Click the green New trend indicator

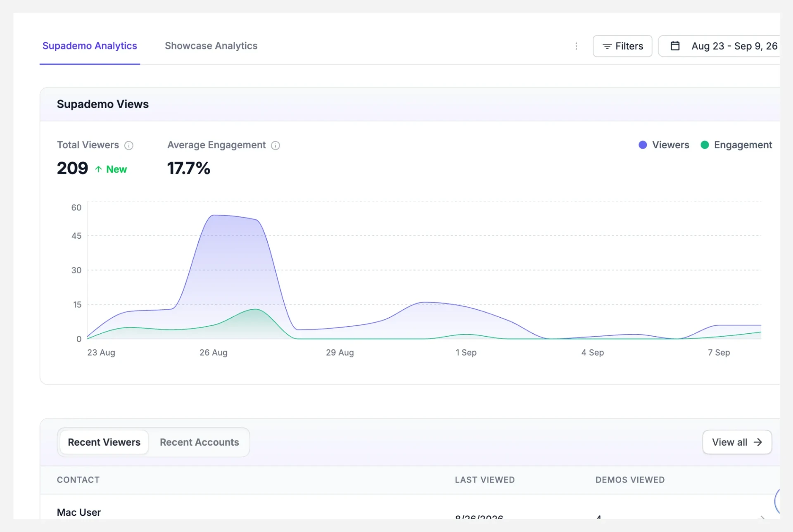point(111,169)
